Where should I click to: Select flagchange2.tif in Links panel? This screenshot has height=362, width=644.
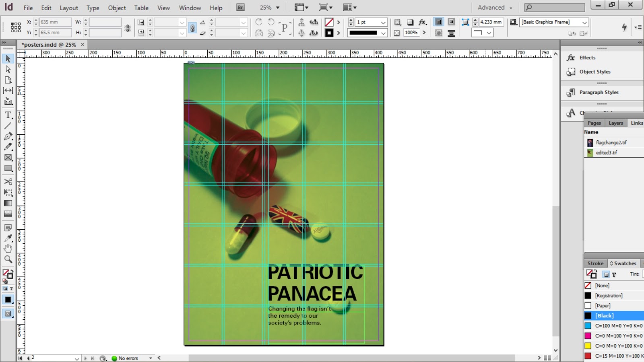click(x=611, y=142)
